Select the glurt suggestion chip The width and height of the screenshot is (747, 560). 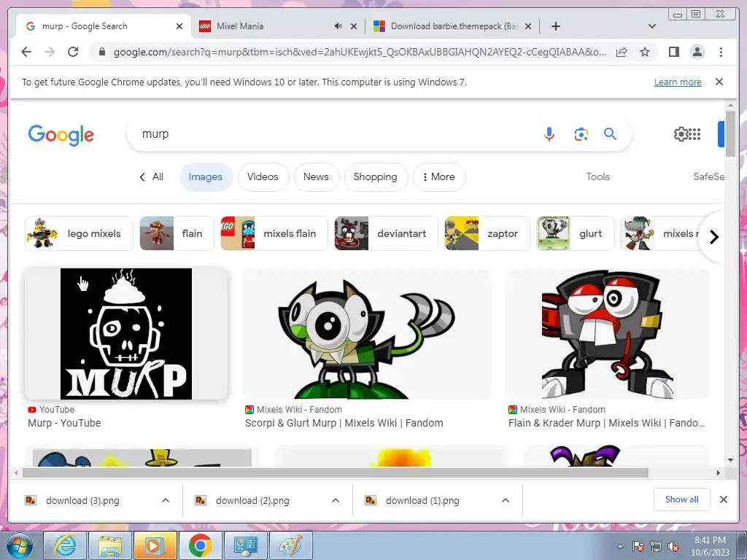(x=576, y=233)
